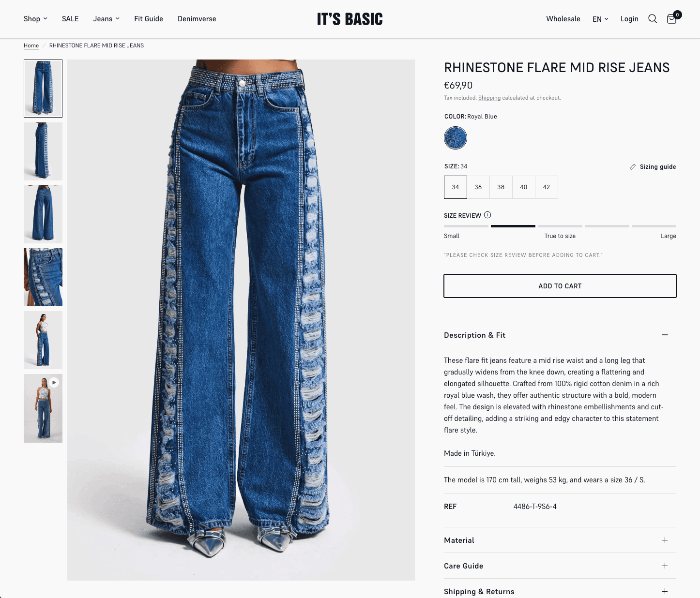The width and height of the screenshot is (700, 598).
Task: View the close-up side detail thumbnail
Action: click(43, 277)
